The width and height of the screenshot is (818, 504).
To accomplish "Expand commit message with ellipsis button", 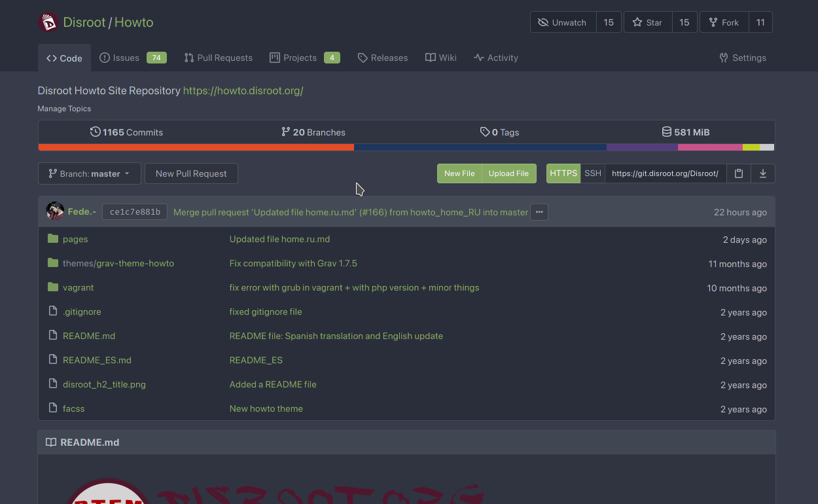I will point(539,212).
